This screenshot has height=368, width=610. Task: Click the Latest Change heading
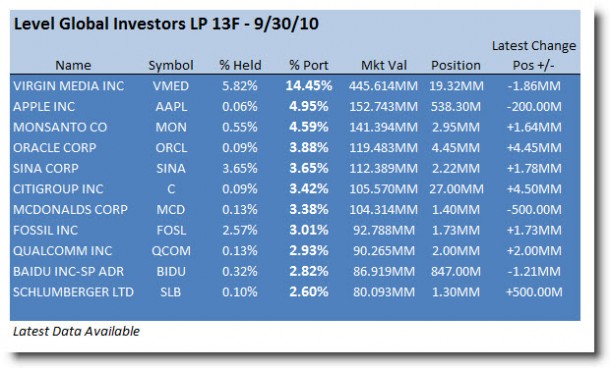(534, 46)
